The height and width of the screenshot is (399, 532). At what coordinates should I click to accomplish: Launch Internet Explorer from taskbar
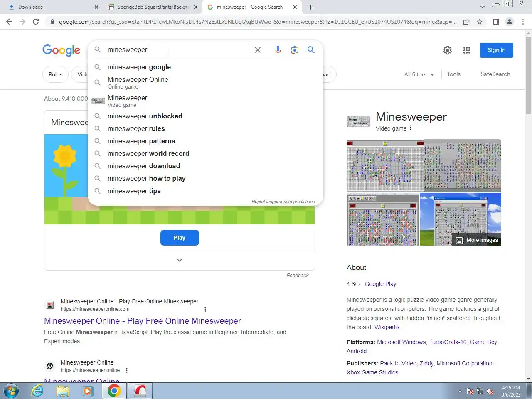[37, 391]
